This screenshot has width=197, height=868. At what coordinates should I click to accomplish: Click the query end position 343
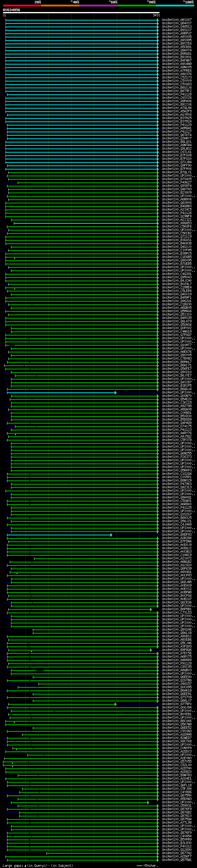(155, 15)
